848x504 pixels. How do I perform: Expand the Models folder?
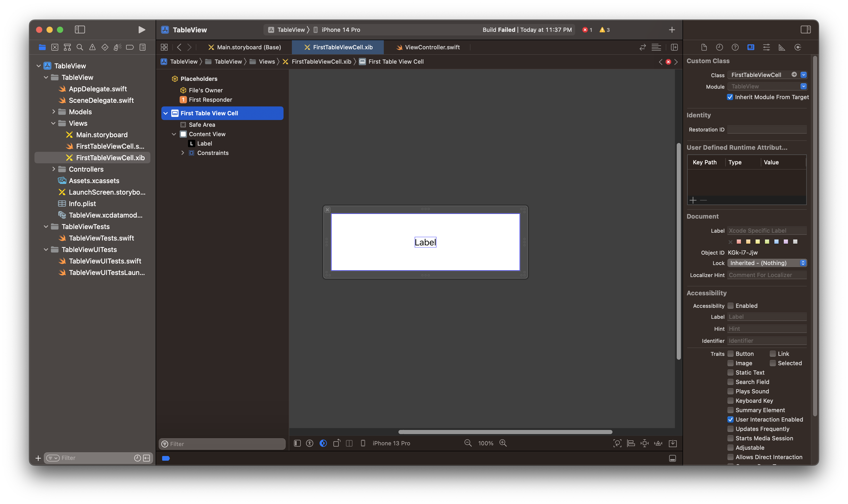(x=53, y=112)
